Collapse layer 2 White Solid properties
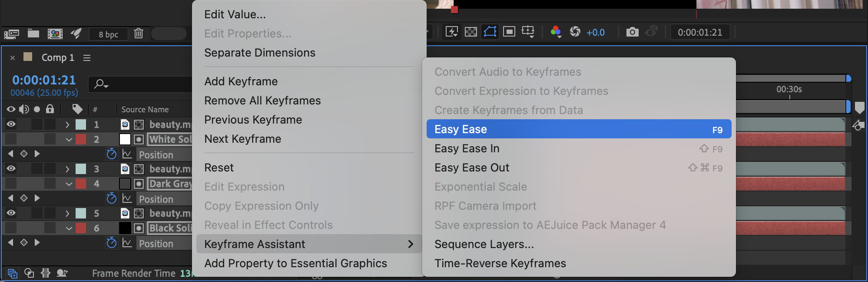Image resolution: width=868 pixels, height=282 pixels. tap(69, 140)
